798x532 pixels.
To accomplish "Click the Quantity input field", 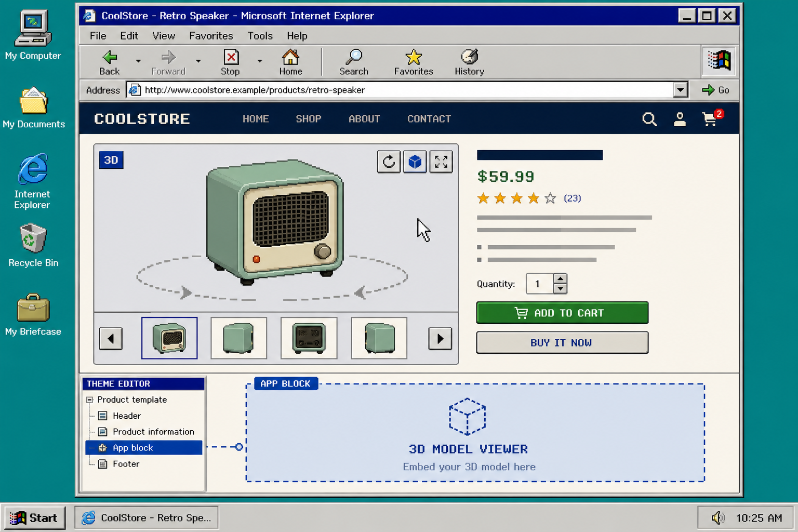I will [540, 284].
